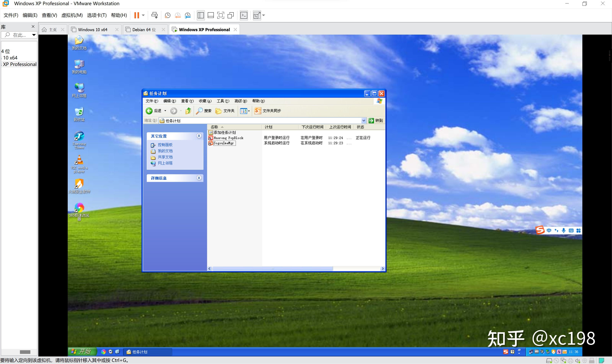Screen dimensions: 612x364
Task: Open the 工具(T) menu in 任务计划
Action: pyautogui.click(x=223, y=101)
